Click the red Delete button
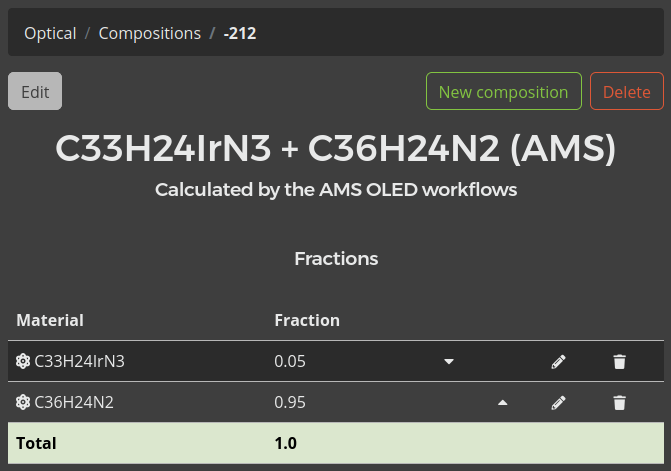Image resolution: width=671 pixels, height=471 pixels. click(x=626, y=92)
